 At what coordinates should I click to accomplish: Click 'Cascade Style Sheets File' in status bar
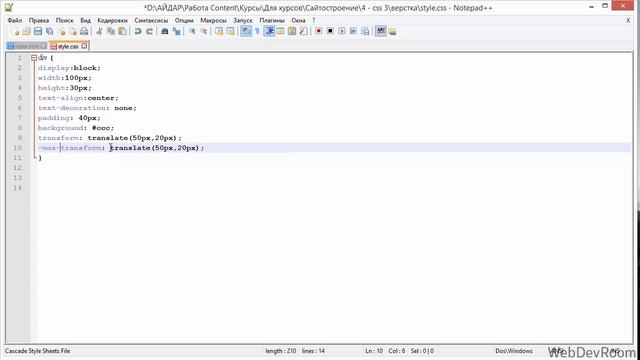point(38,351)
